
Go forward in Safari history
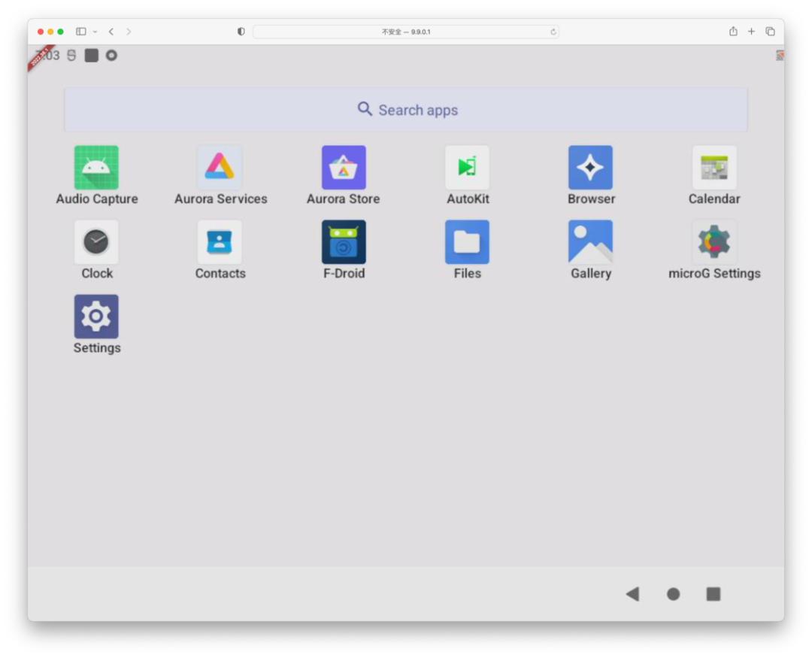[129, 32]
